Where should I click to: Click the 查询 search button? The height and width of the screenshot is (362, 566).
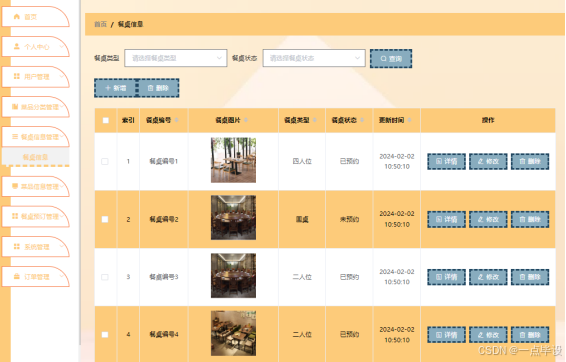(x=391, y=58)
